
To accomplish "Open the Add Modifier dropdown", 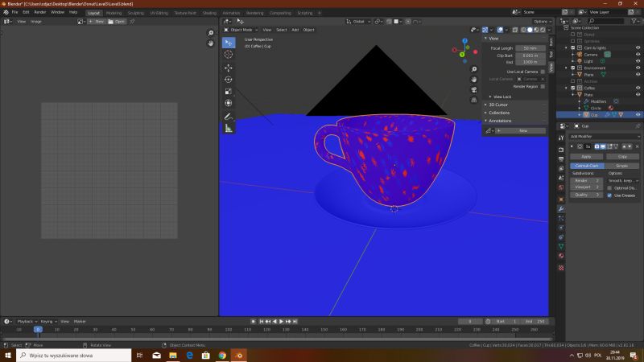I will click(x=604, y=136).
